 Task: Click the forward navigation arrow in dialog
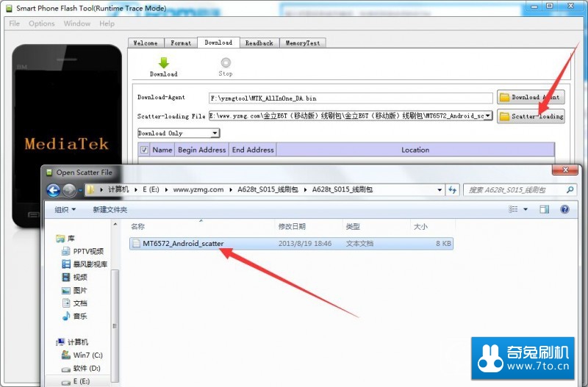tap(69, 190)
